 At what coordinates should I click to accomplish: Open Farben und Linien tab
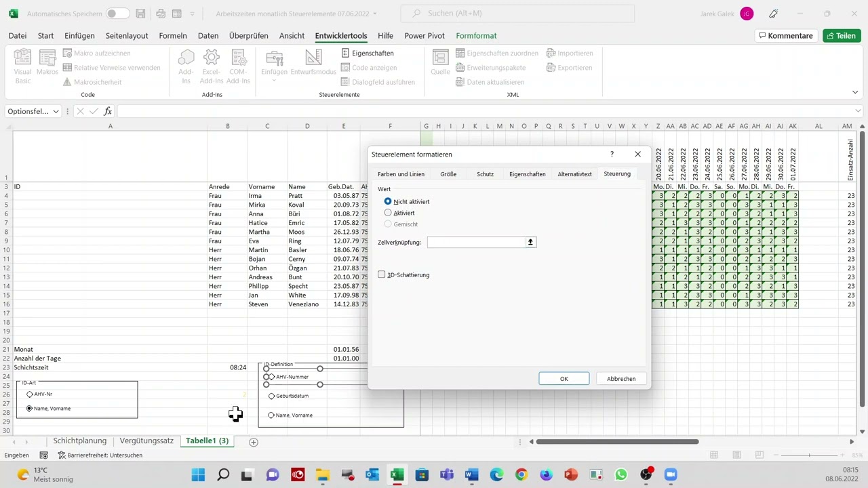point(401,174)
